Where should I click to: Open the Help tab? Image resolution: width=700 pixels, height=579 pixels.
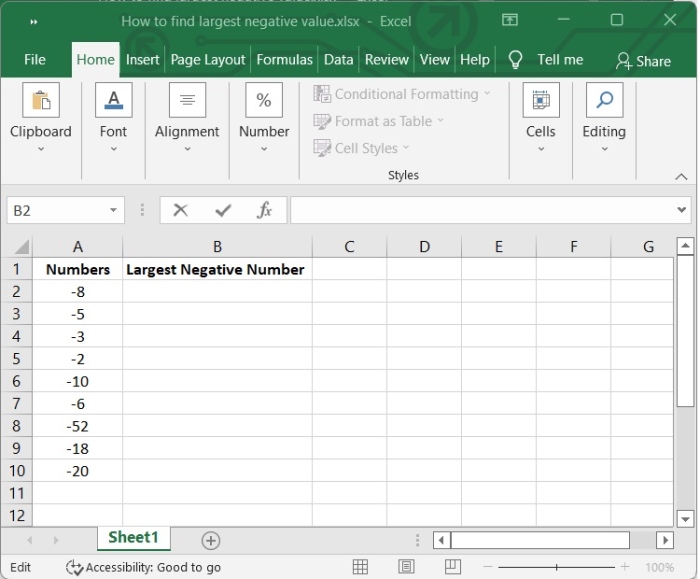click(x=475, y=60)
